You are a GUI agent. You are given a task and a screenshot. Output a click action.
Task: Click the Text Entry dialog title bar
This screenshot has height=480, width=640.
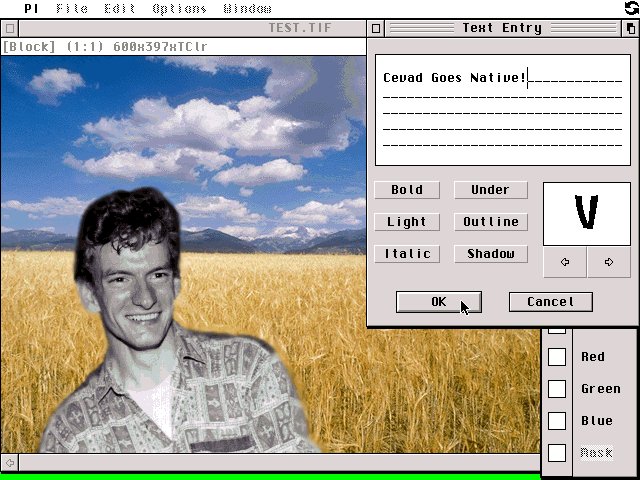pyautogui.click(x=502, y=29)
